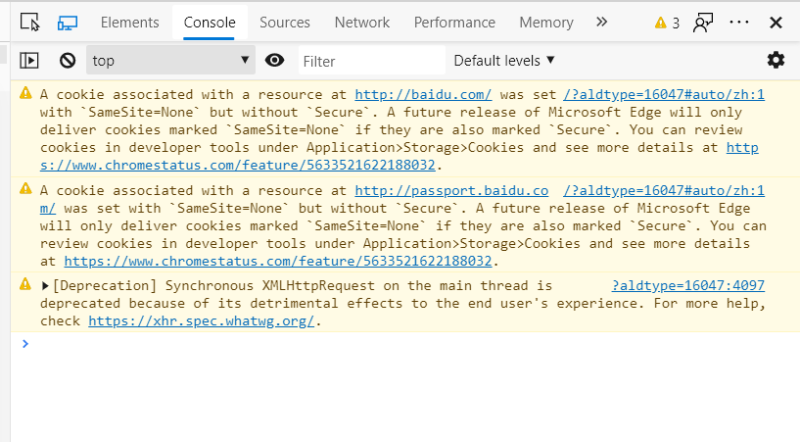Viewport: 800px width, 442px height.
Task: Toggle device emulation toolbar icon
Action: click(x=67, y=22)
